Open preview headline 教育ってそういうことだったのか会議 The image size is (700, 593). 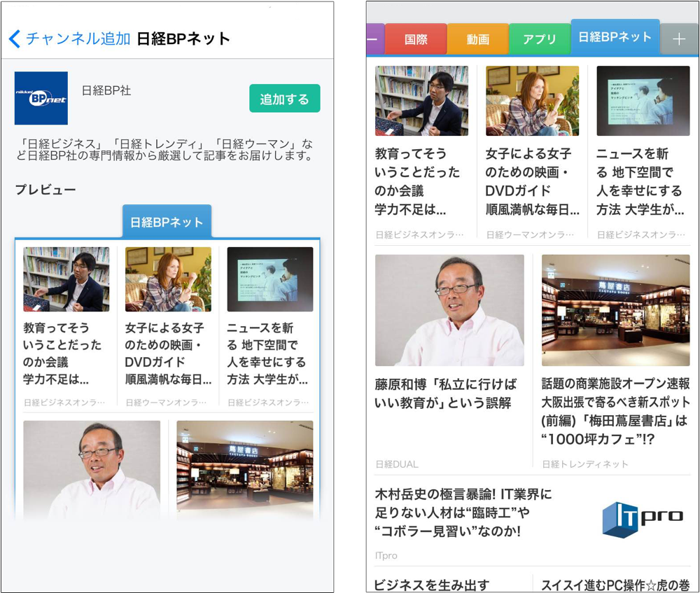[x=62, y=354]
